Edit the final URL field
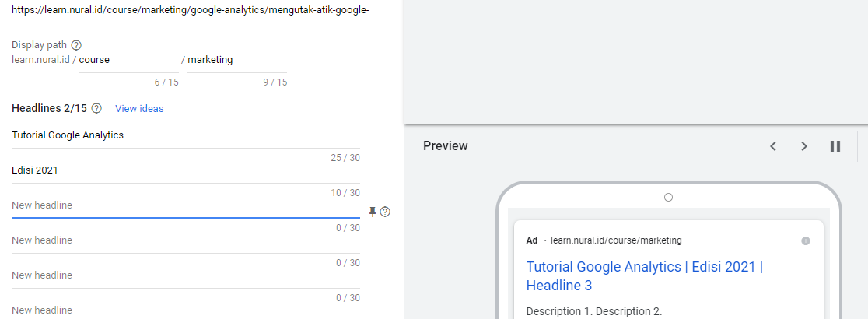The height and width of the screenshot is (319, 868). (x=201, y=11)
